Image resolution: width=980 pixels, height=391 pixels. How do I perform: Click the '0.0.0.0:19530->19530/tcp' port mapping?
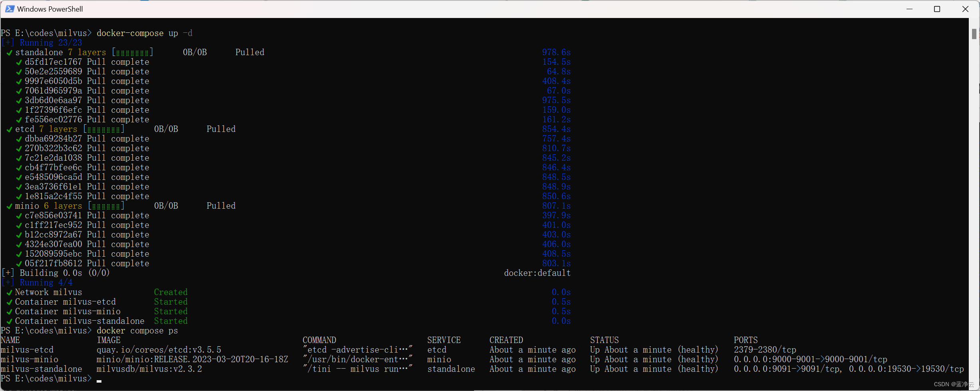(907, 369)
